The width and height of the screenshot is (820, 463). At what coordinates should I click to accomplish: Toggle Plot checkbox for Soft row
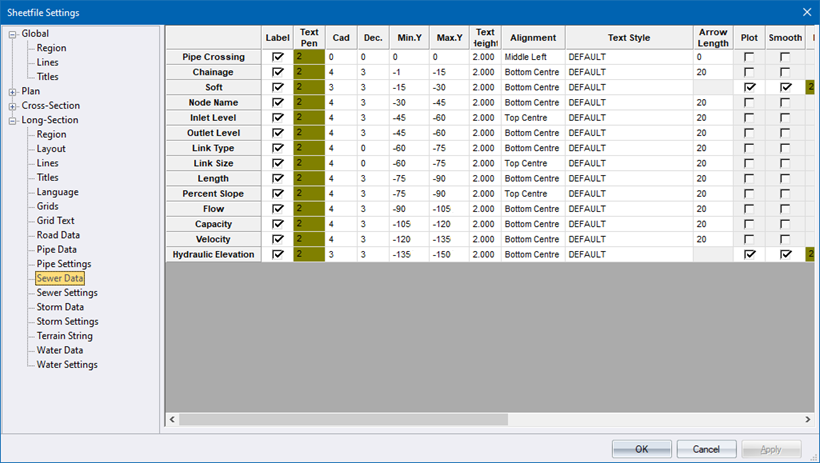coord(749,88)
